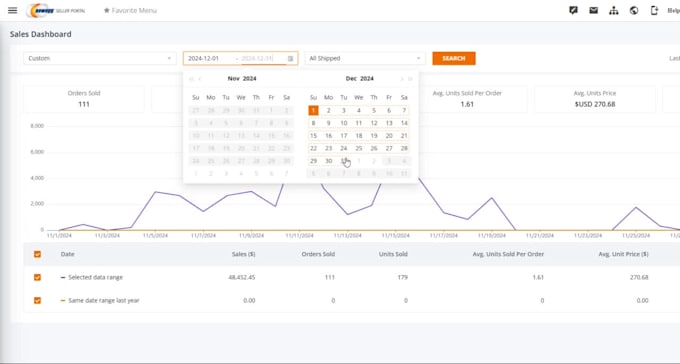Open the organization hierarchy icon
The image size is (680, 364).
[x=614, y=10]
